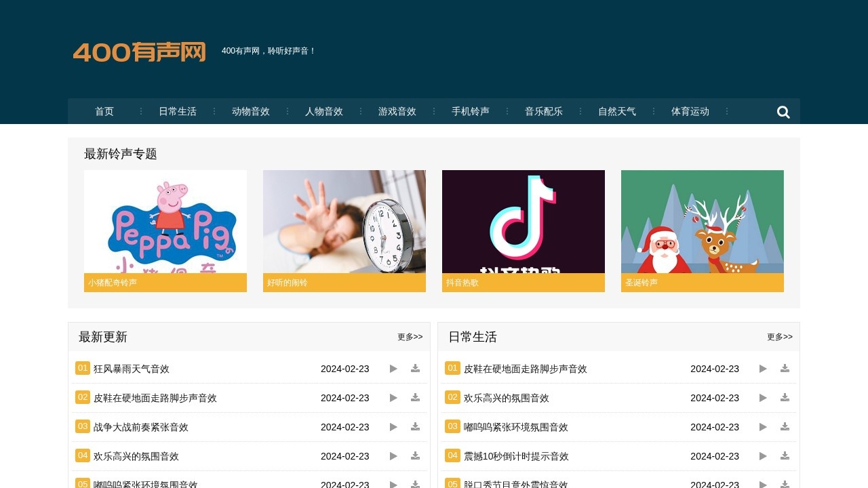Click the 更多>> link in 日常生活 section

[x=778, y=336]
